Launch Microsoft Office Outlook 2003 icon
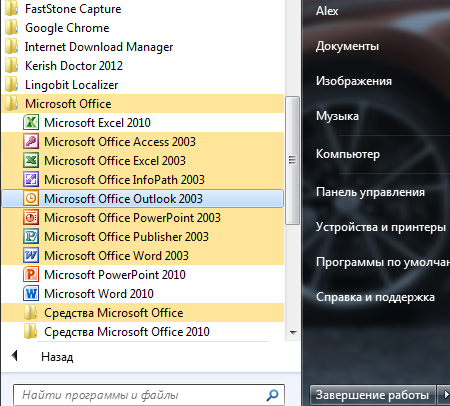 pos(31,199)
